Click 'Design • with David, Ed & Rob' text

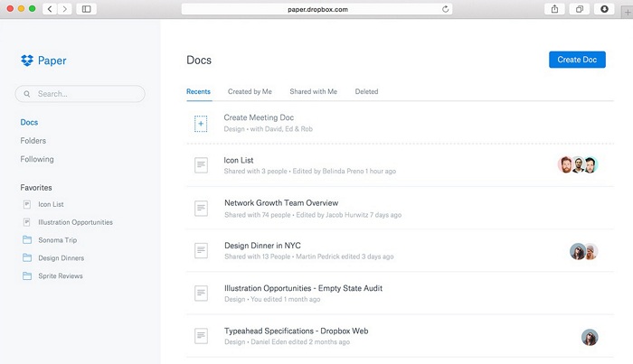(x=268, y=129)
